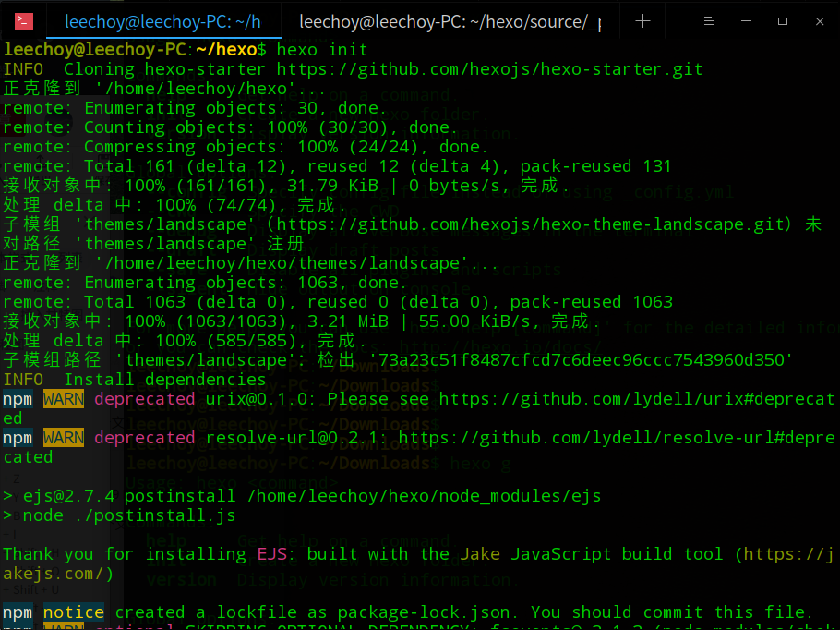This screenshot has height=630, width=840.
Task: Click the '处理 delta 中: 100% (585/585)' line
Action: (185, 341)
